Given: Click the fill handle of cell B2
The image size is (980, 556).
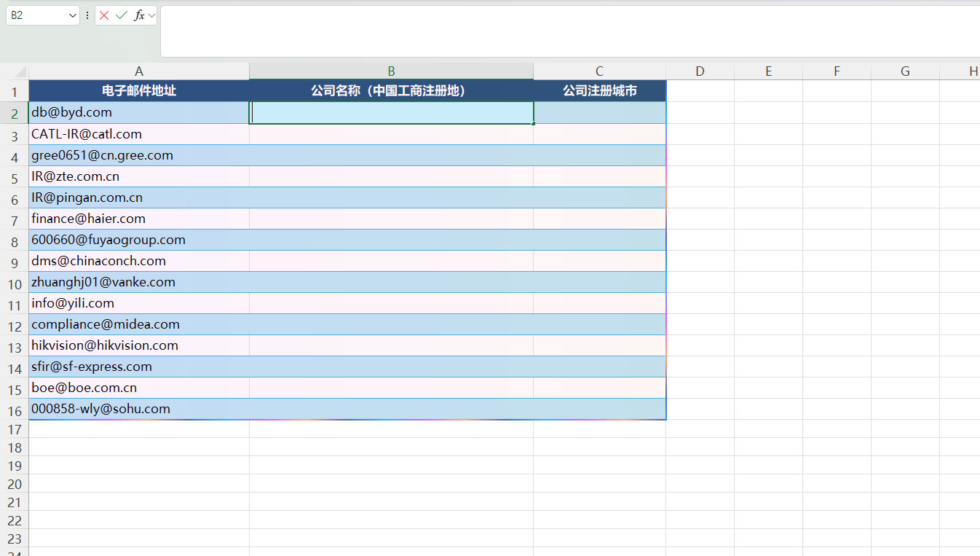Looking at the screenshot, I should [x=534, y=124].
